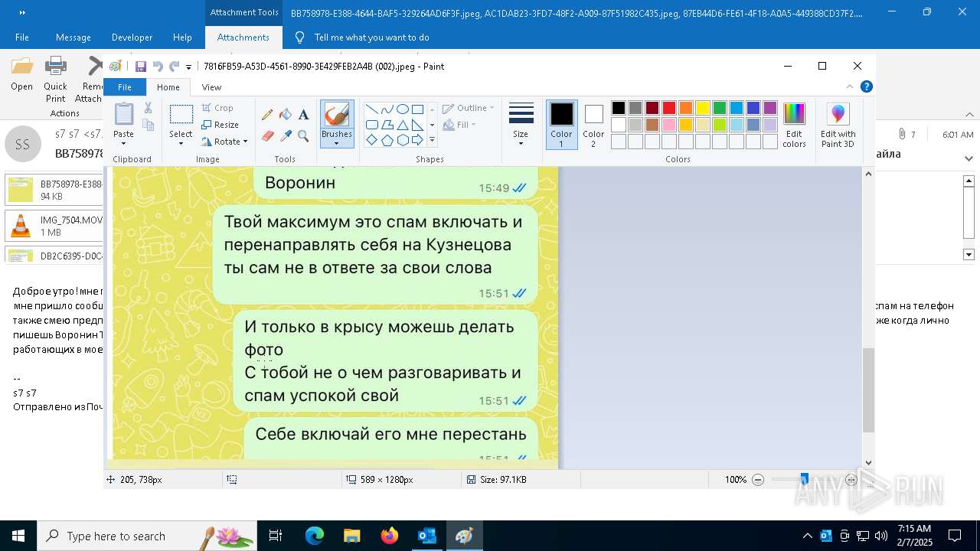Open Outlook File menu
Viewport: 980px width, 551px height.
(x=22, y=37)
